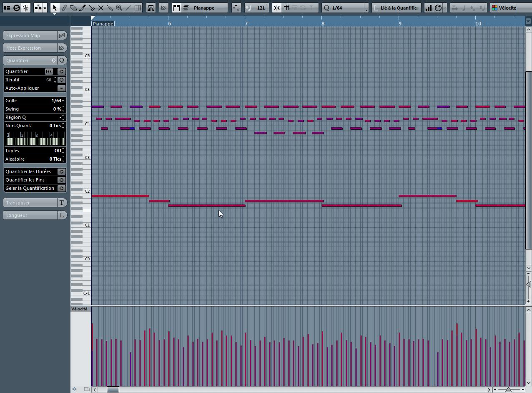Open the Expression Map inspector tab

coord(30,35)
